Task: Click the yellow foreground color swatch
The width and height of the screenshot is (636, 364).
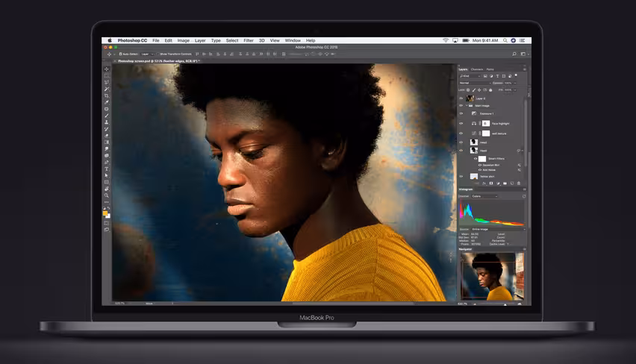Action: (x=105, y=213)
